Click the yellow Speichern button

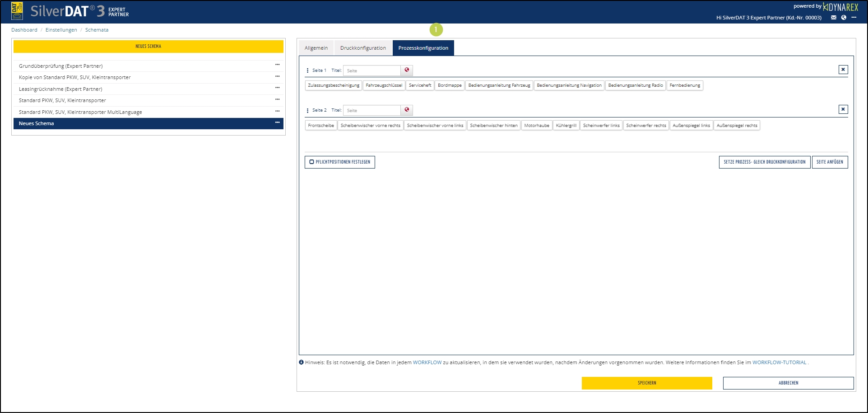pyautogui.click(x=646, y=383)
